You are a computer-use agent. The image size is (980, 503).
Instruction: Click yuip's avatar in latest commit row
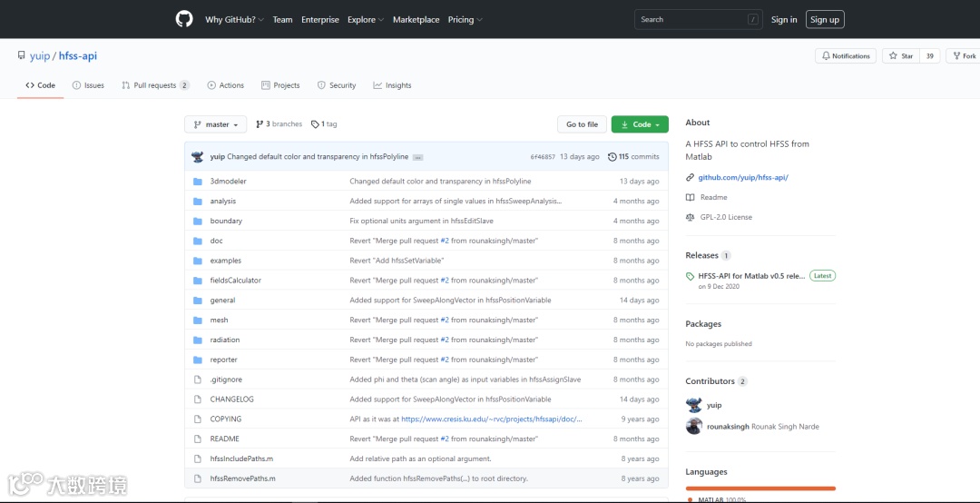(198, 157)
